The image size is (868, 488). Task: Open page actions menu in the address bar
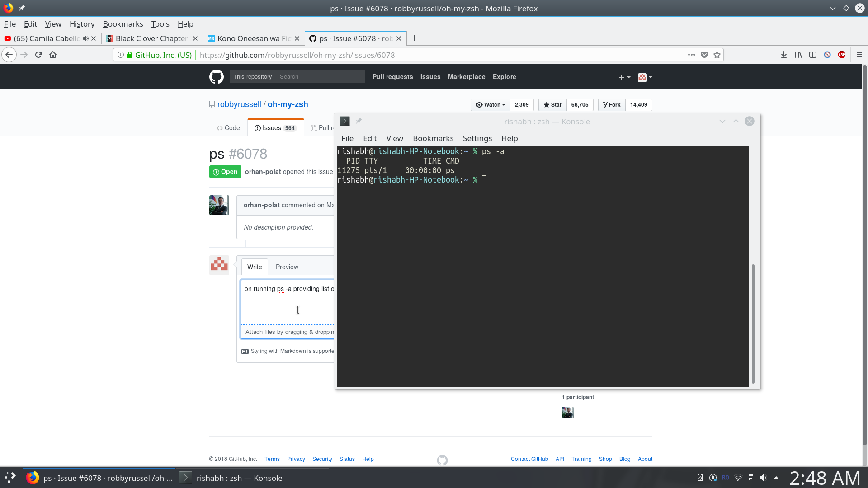[692, 55]
